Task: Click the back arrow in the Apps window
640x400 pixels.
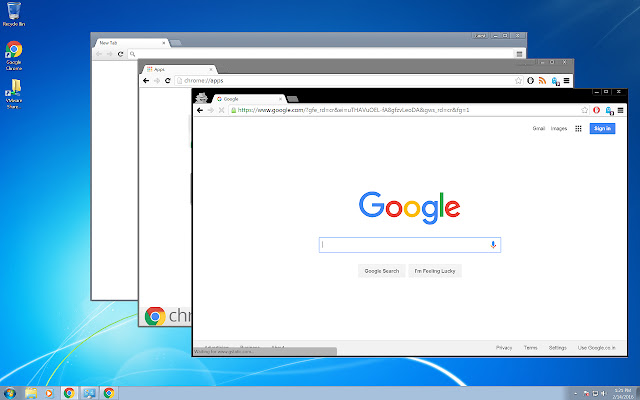Action: click(146, 81)
